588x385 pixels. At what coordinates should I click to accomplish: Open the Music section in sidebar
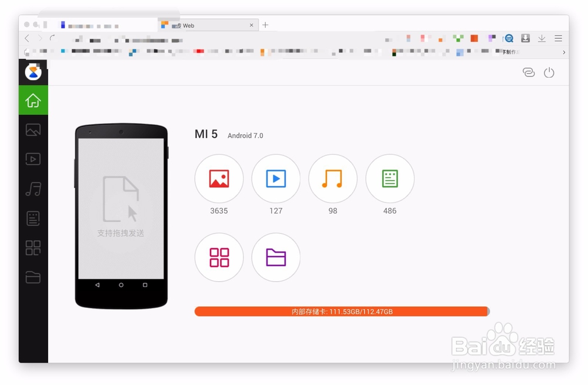33,188
